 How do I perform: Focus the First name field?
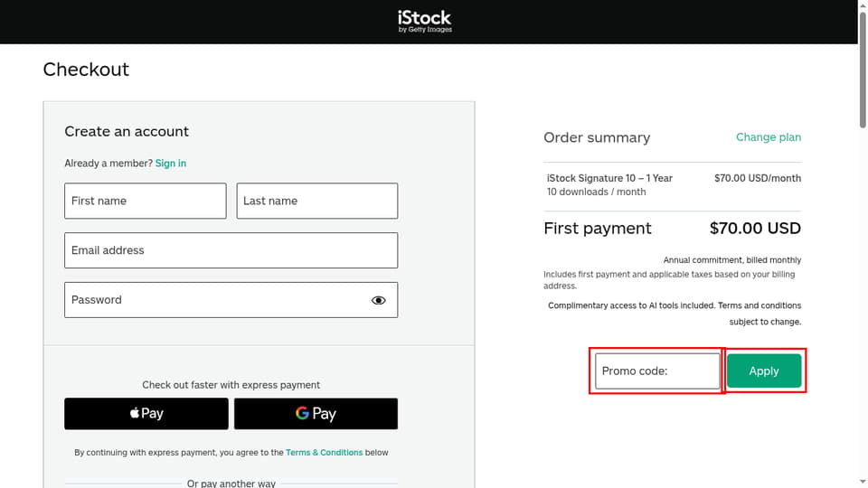[145, 201]
